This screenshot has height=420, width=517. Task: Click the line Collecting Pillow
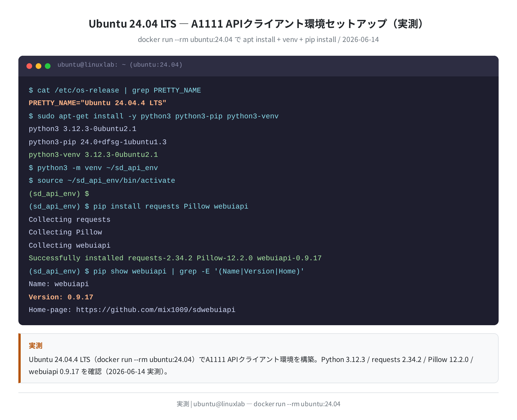click(65, 232)
